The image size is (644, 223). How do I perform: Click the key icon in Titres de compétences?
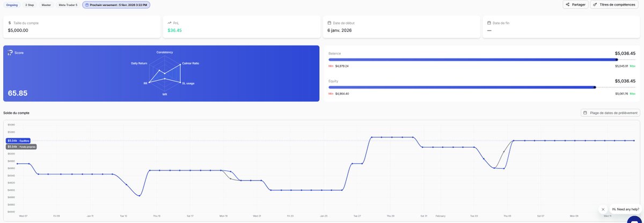coord(595,4)
